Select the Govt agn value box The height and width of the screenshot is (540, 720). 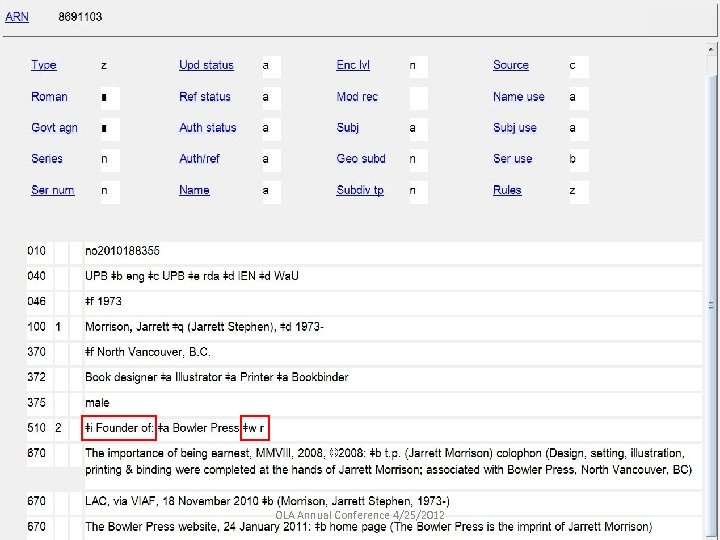(110, 129)
